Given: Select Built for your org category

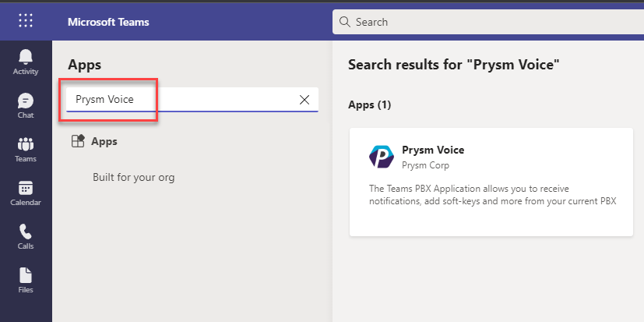Looking at the screenshot, I should point(133,177).
